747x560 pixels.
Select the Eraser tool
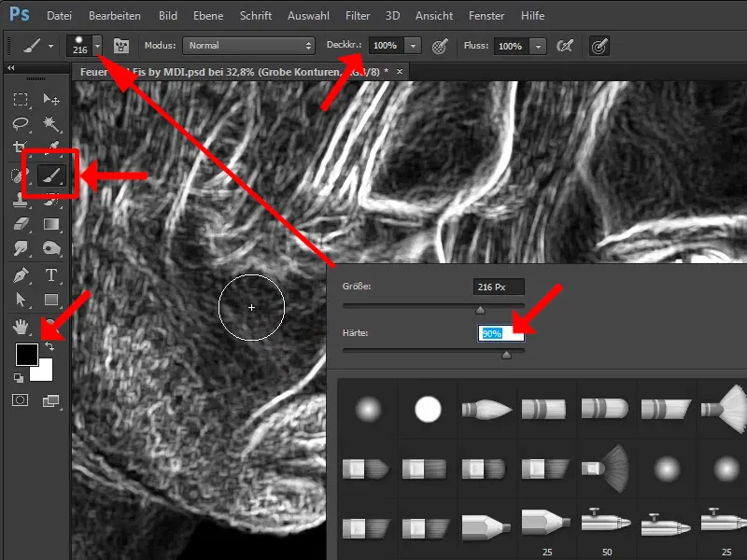pyautogui.click(x=20, y=224)
